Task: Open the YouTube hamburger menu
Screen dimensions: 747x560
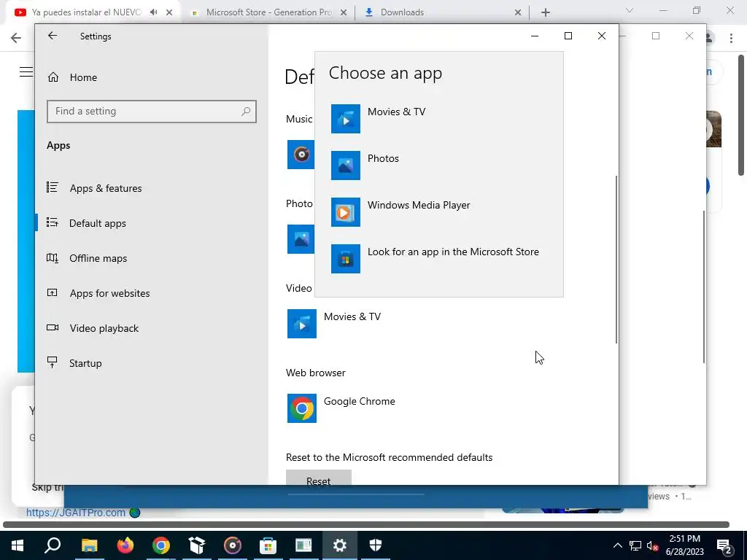Action: pos(26,72)
